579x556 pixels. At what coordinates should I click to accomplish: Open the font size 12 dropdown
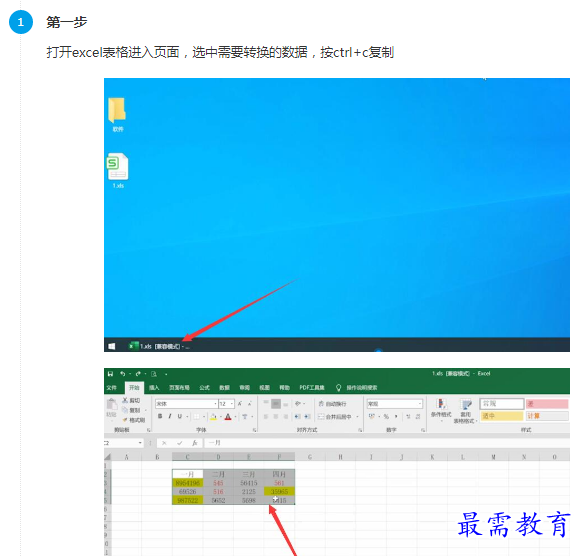click(232, 404)
